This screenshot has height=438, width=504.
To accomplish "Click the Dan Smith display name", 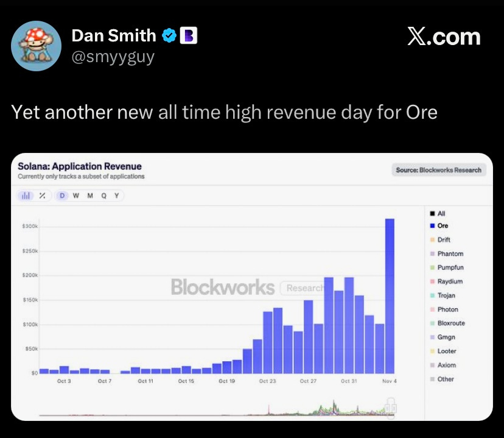I will pyautogui.click(x=114, y=35).
